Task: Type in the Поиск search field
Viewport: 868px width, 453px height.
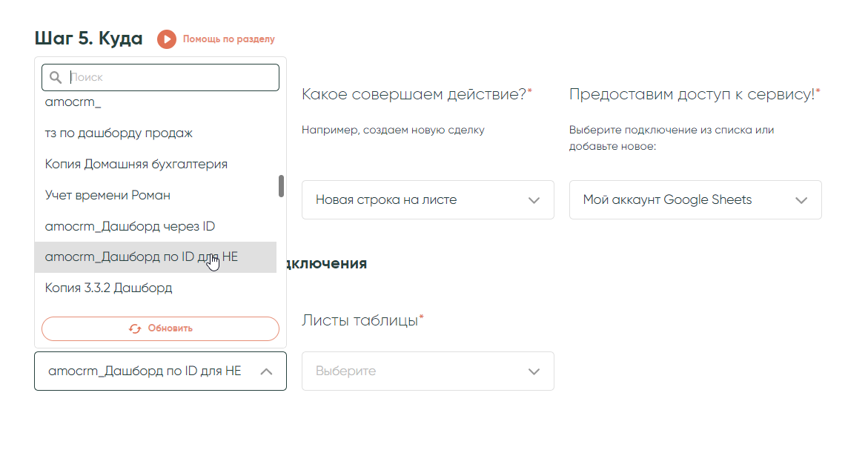Action: [170, 77]
